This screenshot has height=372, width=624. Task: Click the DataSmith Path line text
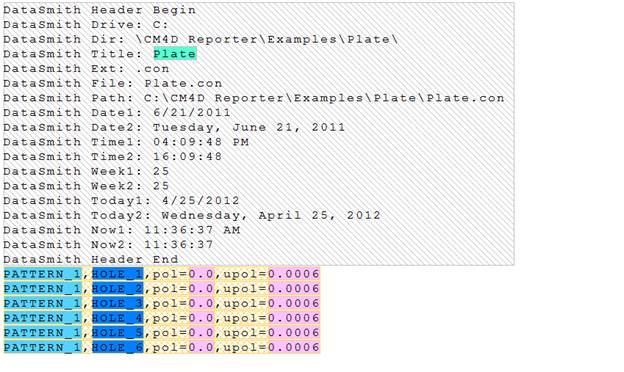[254, 98]
